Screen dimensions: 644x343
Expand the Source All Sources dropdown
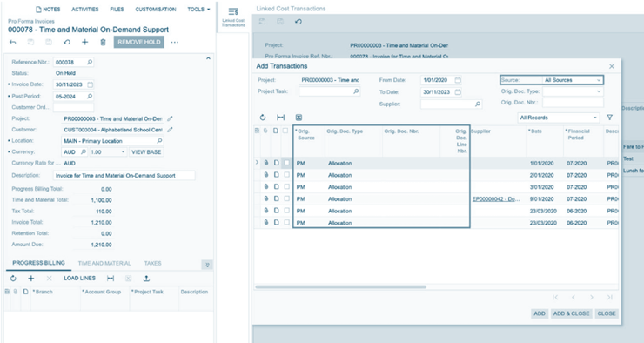tap(599, 80)
